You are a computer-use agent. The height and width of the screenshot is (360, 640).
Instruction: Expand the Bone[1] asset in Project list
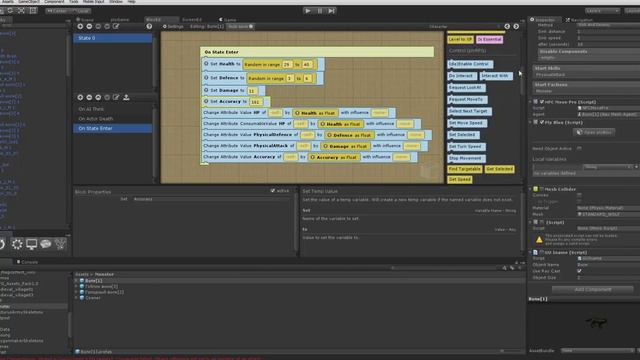[76, 281]
